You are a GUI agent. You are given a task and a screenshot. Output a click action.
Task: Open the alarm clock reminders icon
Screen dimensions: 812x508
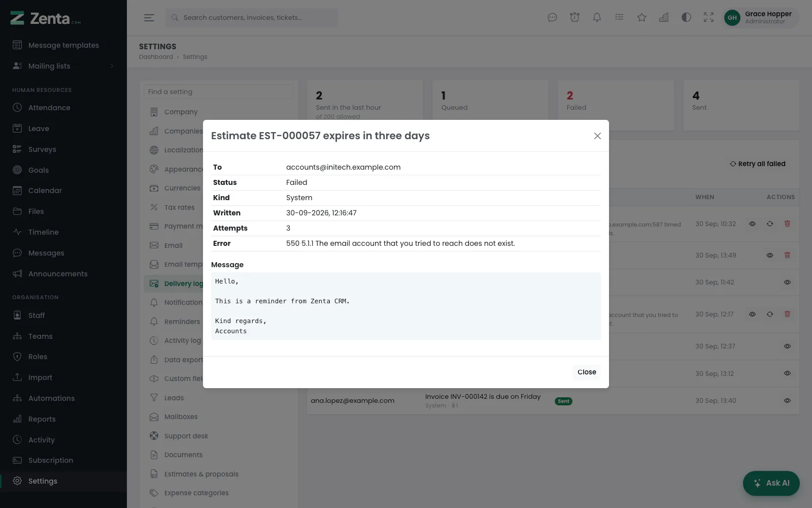(x=574, y=18)
